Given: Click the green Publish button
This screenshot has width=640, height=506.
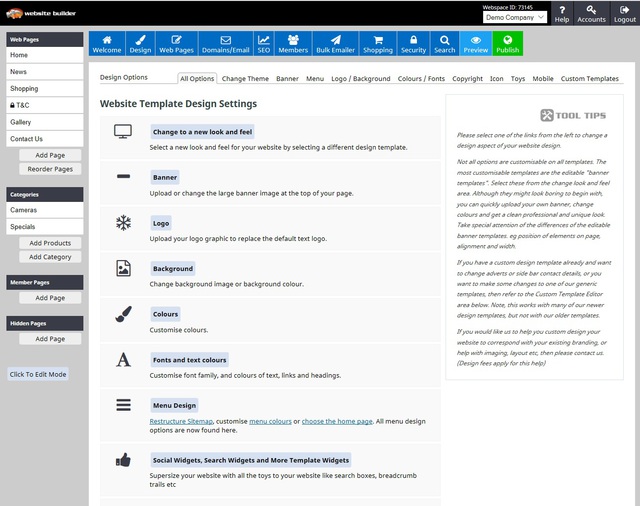Looking at the screenshot, I should [x=507, y=43].
